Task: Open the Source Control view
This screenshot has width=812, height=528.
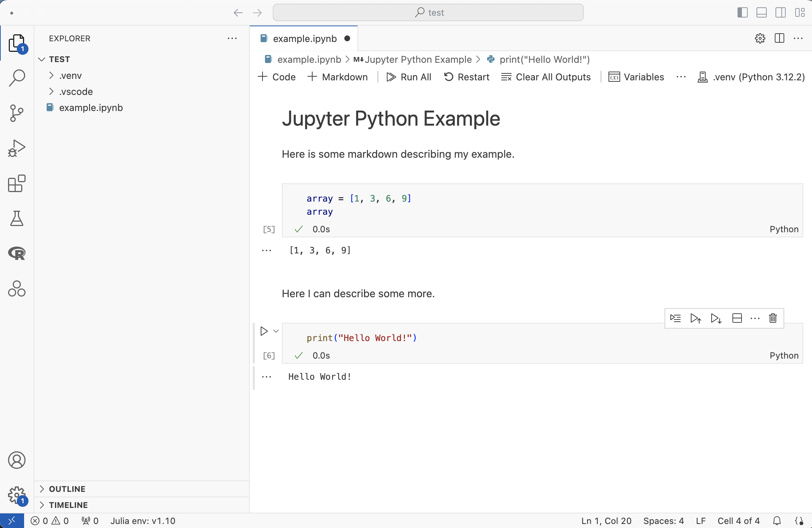Action: click(x=16, y=113)
